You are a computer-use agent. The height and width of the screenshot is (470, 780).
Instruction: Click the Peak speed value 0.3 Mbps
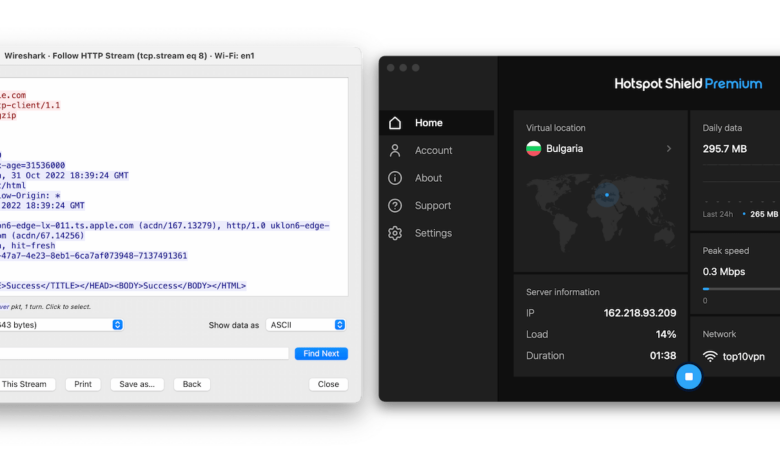click(724, 272)
